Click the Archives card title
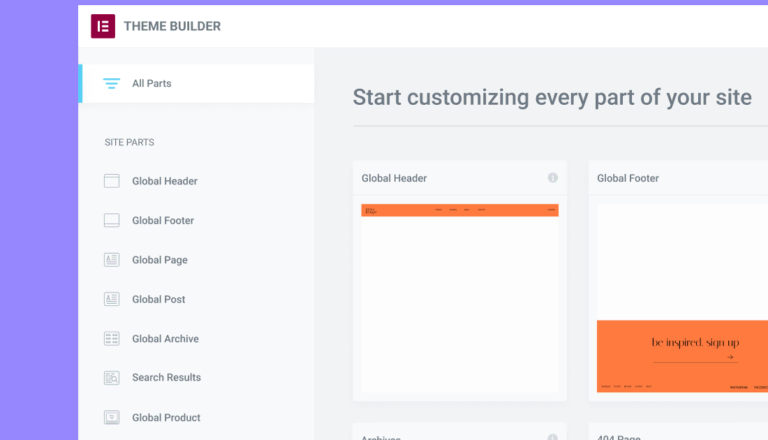The height and width of the screenshot is (440, 768). pos(381,437)
